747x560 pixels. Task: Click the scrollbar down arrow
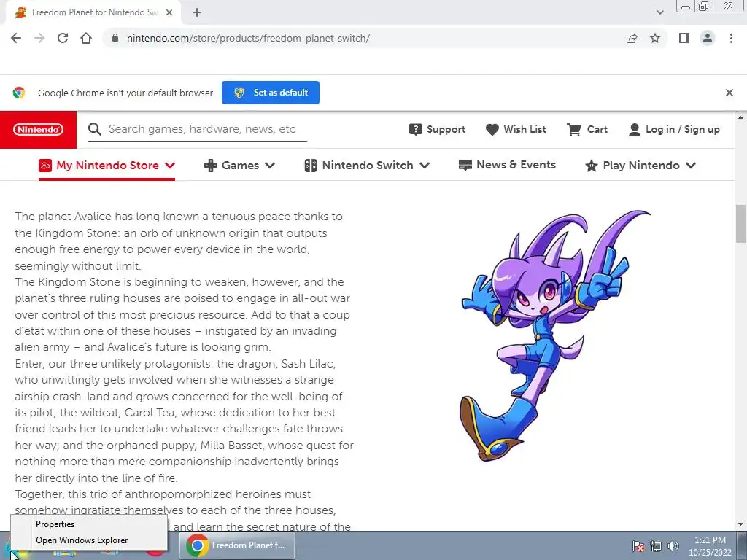pos(741,524)
